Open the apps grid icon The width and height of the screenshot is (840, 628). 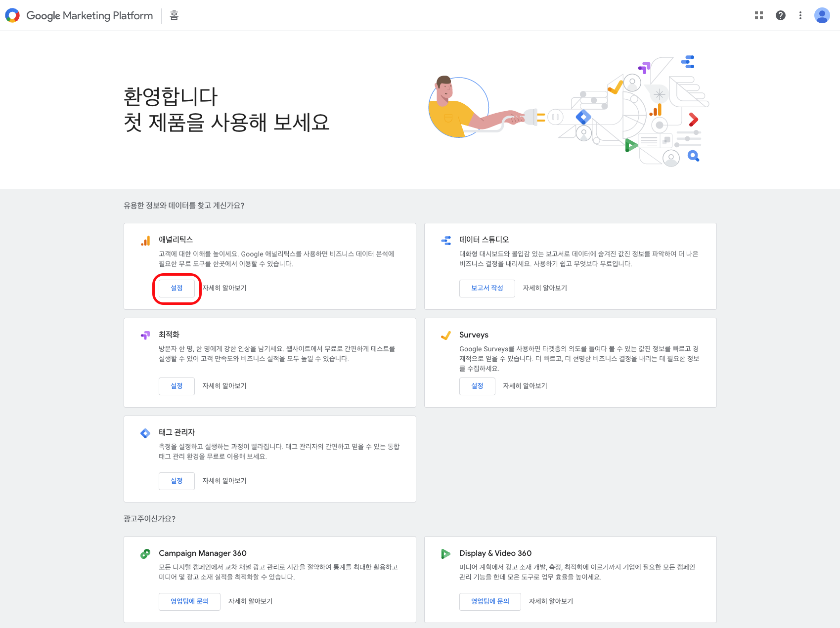coord(759,15)
